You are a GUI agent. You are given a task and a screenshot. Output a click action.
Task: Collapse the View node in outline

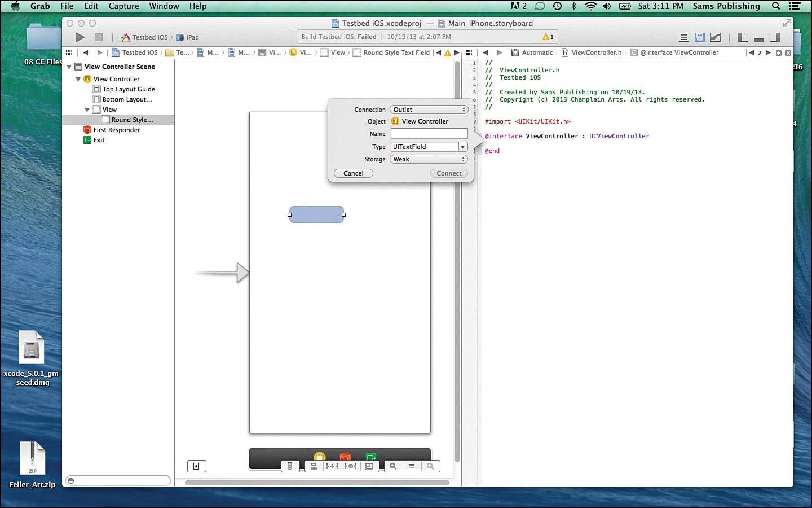(x=87, y=110)
